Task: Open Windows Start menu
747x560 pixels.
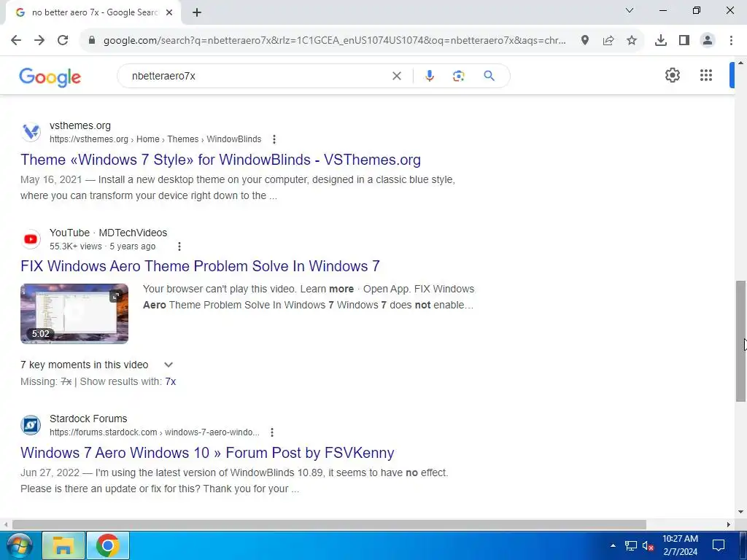Action: pyautogui.click(x=18, y=545)
